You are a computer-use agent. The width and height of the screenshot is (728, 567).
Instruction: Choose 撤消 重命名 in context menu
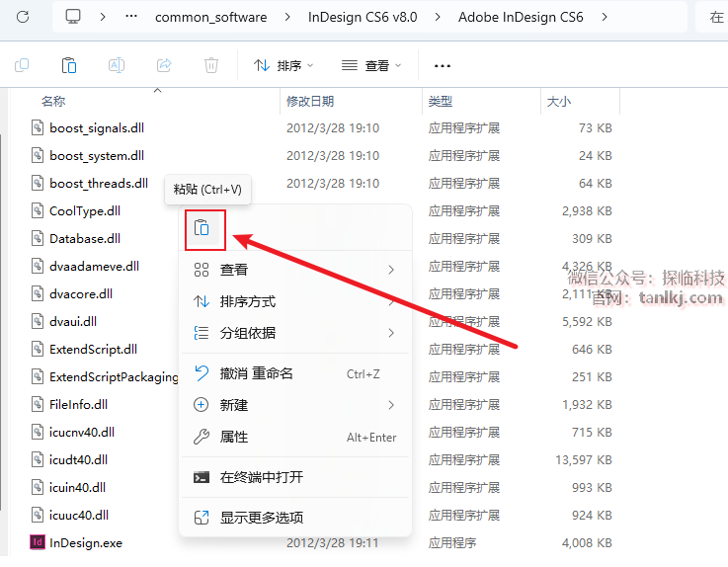pyautogui.click(x=294, y=373)
